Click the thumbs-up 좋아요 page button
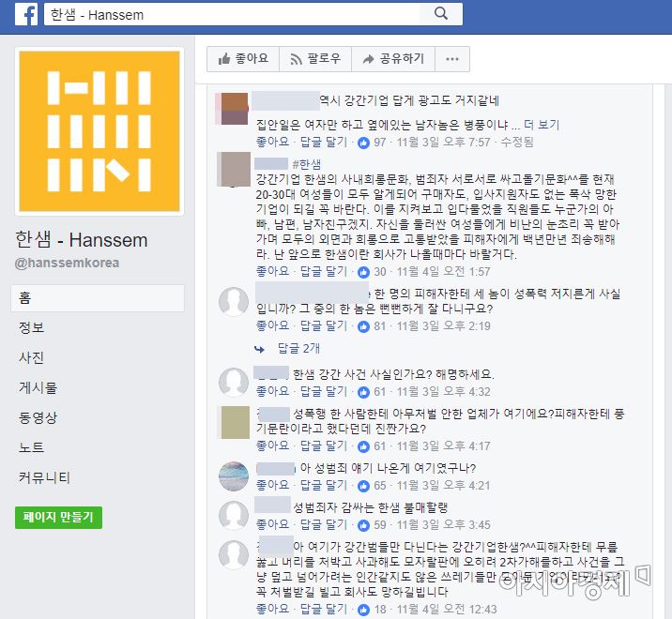Viewport: 672px width, 619px height. click(x=243, y=59)
